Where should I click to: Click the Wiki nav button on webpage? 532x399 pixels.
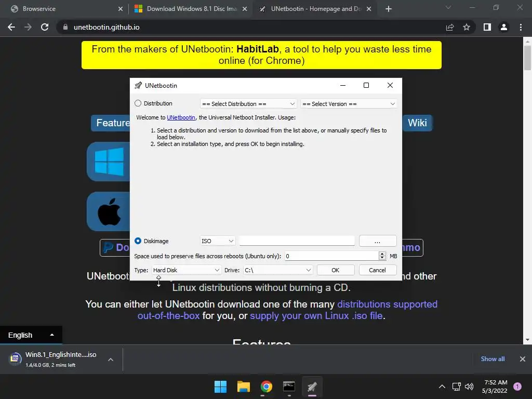[x=417, y=123]
